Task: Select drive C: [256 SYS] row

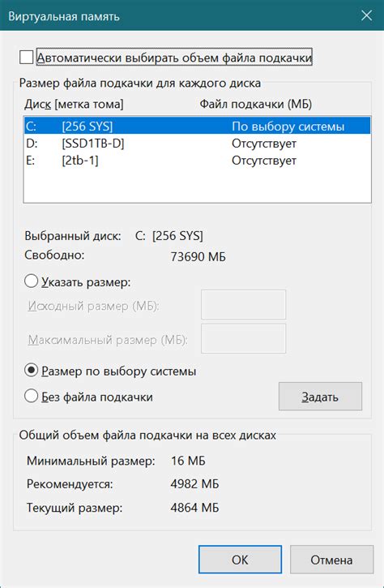Action: 197,126
